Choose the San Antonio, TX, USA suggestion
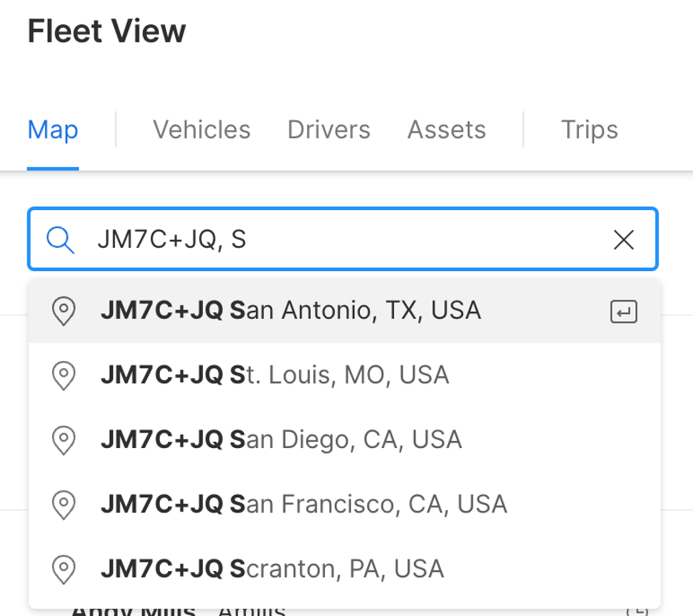Viewport: 693px width, 616px height. 345,311
